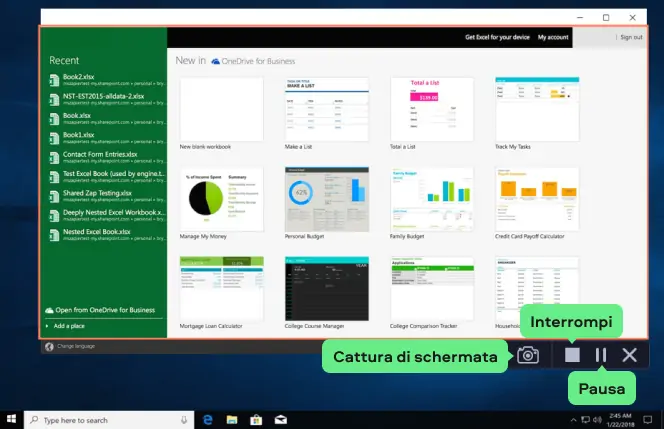664x429 pixels.
Task: Open File Explorer from the taskbar
Action: pyautogui.click(x=232, y=420)
